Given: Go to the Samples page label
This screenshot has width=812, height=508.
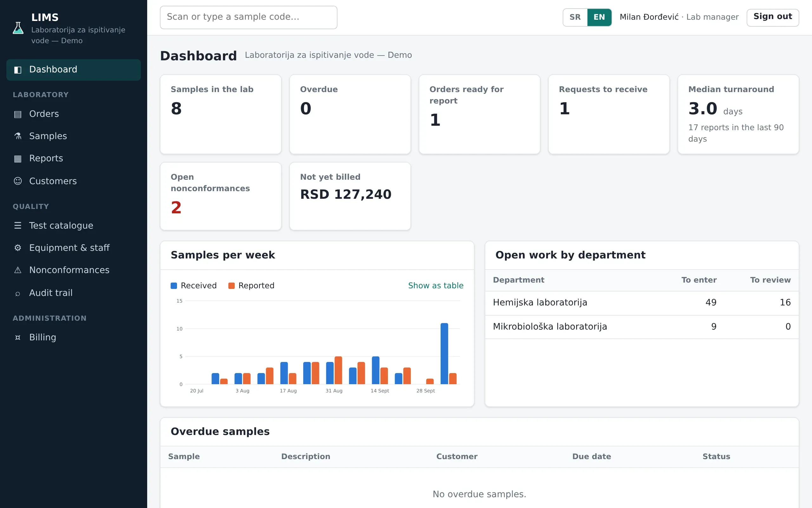Looking at the screenshot, I should 48,136.
